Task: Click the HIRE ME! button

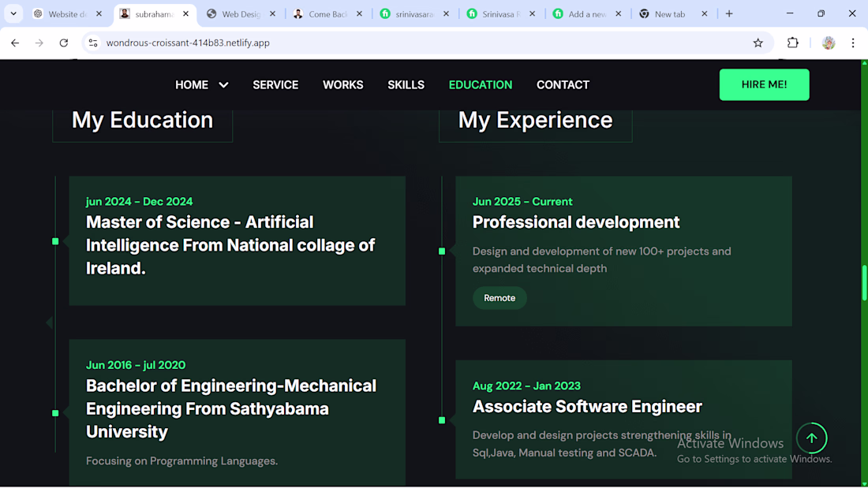Action: [x=764, y=84]
